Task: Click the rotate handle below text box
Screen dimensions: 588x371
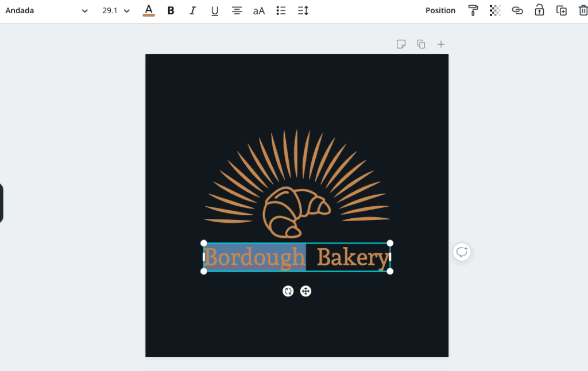Action: [x=288, y=291]
